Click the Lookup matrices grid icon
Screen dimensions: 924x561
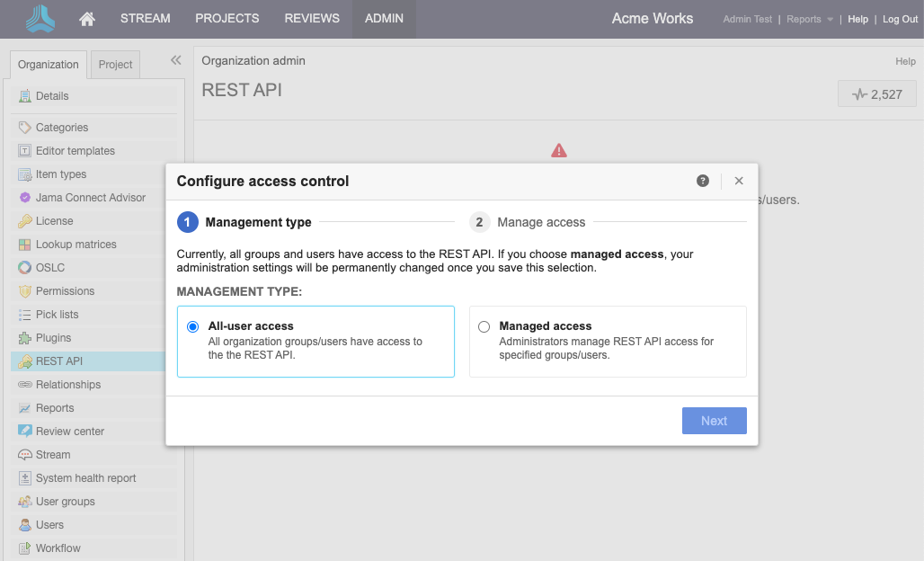[x=25, y=245]
